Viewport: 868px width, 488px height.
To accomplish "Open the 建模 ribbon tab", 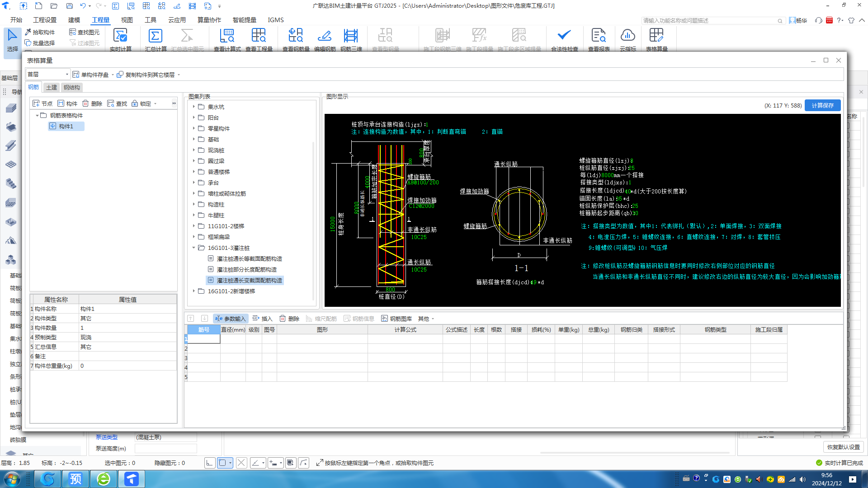I will pos(74,20).
